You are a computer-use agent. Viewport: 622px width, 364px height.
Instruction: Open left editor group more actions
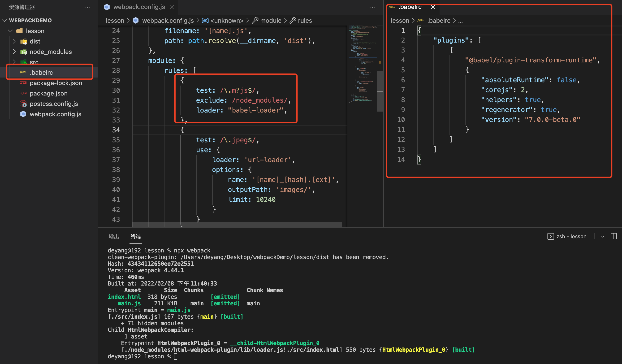(372, 7)
